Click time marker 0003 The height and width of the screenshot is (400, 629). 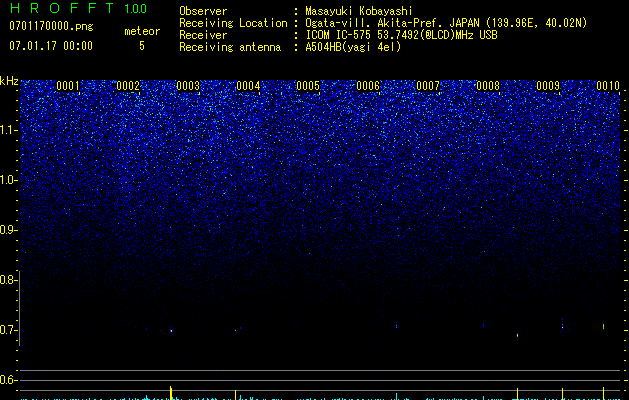click(188, 86)
